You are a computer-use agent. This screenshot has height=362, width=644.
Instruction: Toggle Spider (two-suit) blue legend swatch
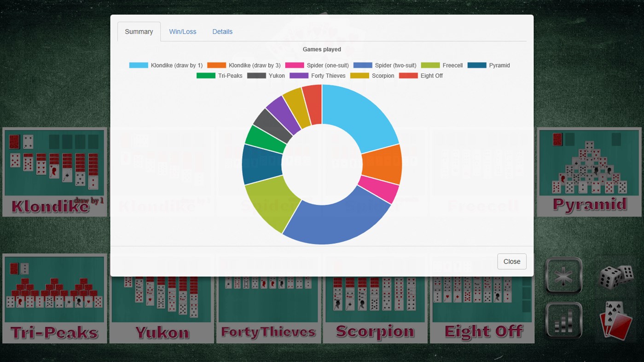pyautogui.click(x=363, y=65)
